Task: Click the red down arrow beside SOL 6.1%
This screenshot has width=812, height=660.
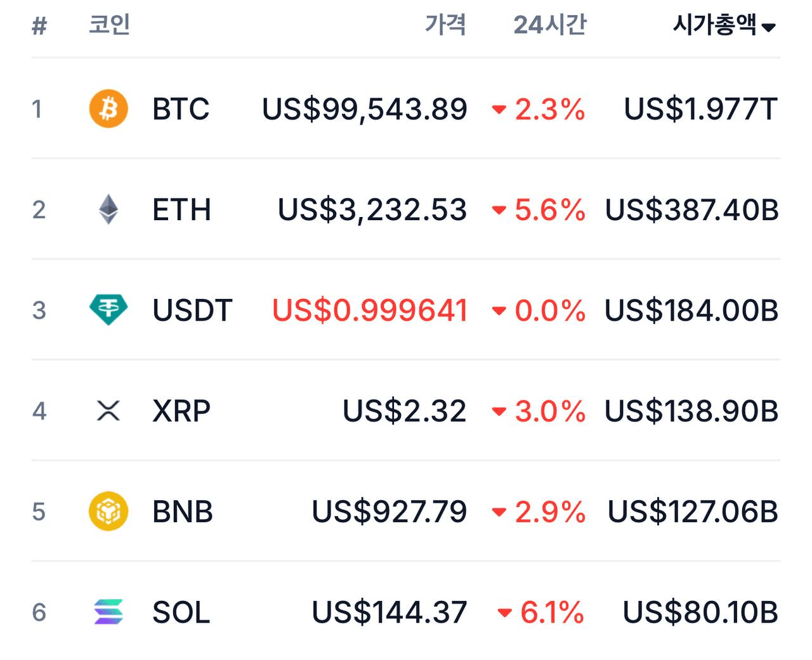Action: 504,613
